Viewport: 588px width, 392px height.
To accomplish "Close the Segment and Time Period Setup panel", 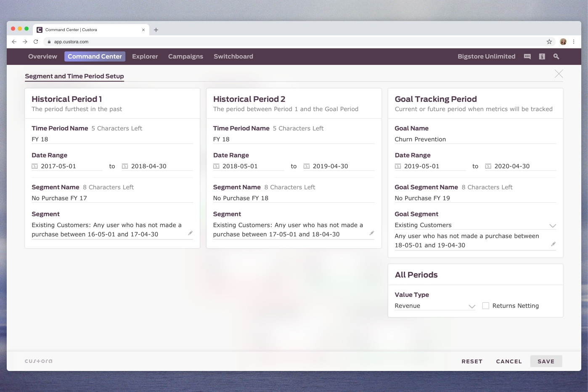I will 559,74.
